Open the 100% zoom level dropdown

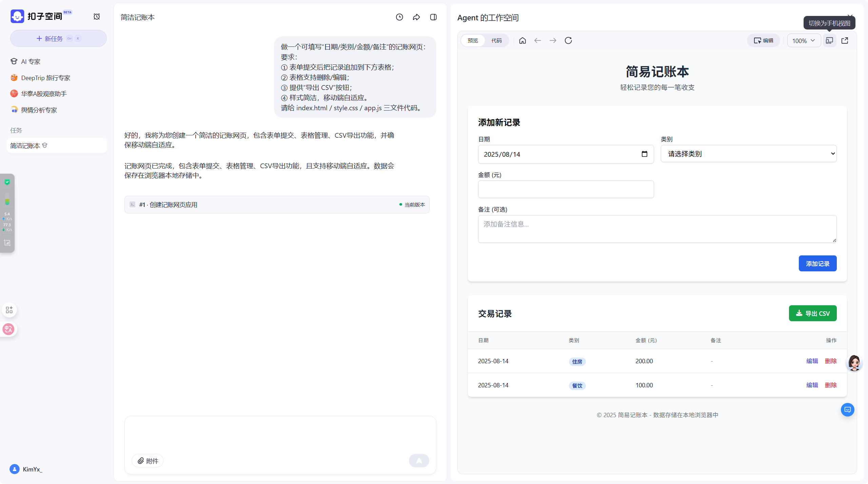[803, 41]
